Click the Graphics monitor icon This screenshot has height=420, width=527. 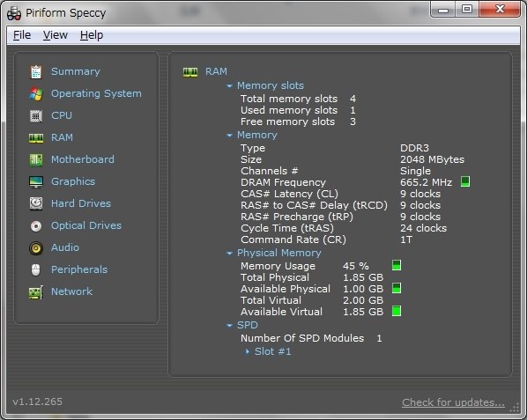click(36, 182)
